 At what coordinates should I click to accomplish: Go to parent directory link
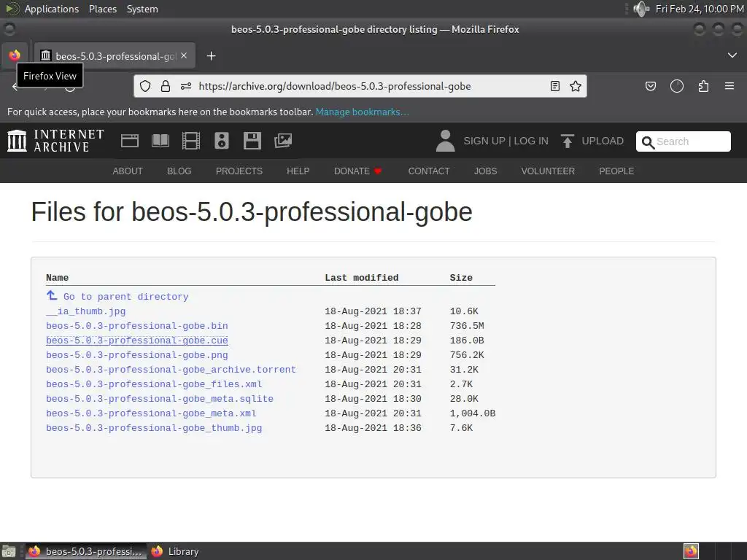coord(125,297)
